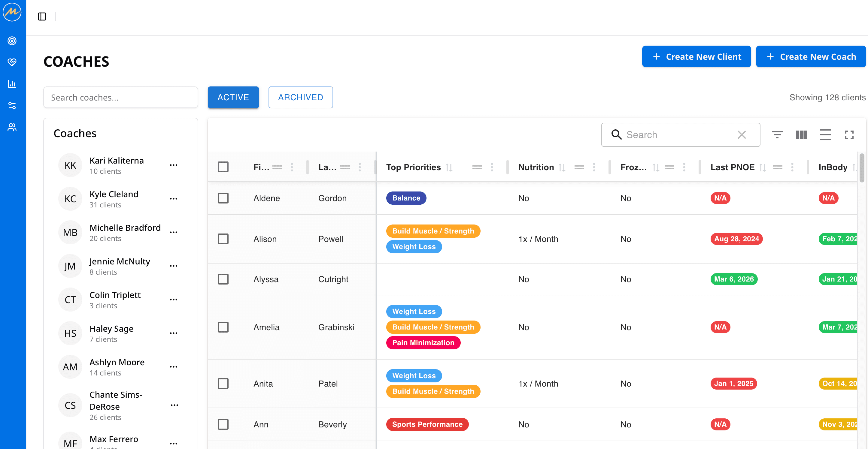Screen dimensions: 868x449
Task: Open Last name column actions menu
Action: pyautogui.click(x=360, y=167)
